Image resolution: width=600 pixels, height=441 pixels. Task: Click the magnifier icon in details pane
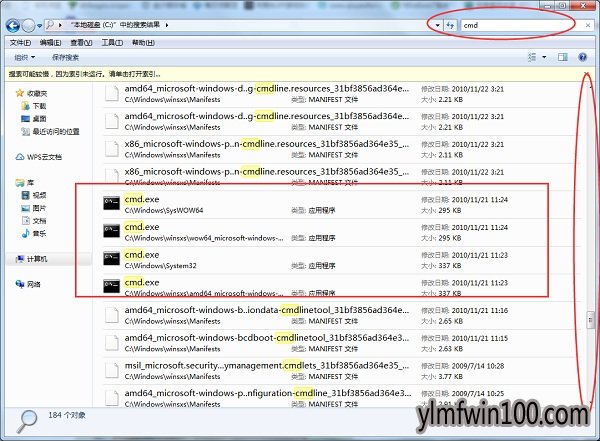click(x=27, y=421)
